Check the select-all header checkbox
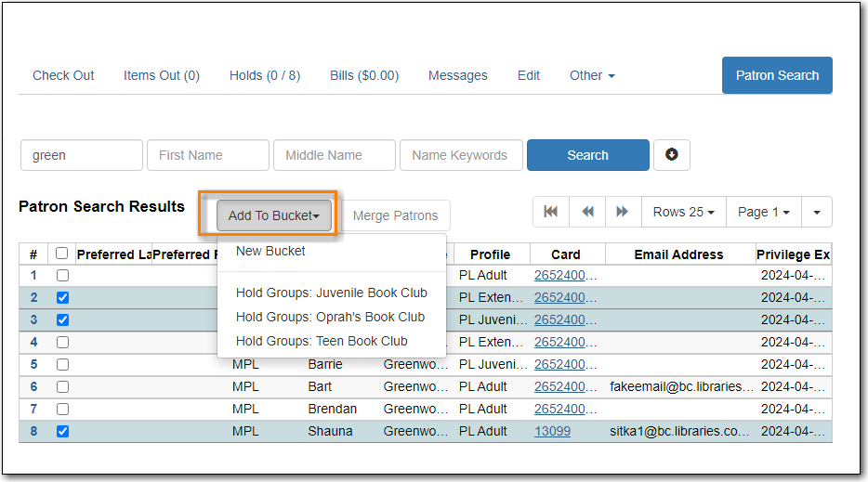 coord(62,254)
